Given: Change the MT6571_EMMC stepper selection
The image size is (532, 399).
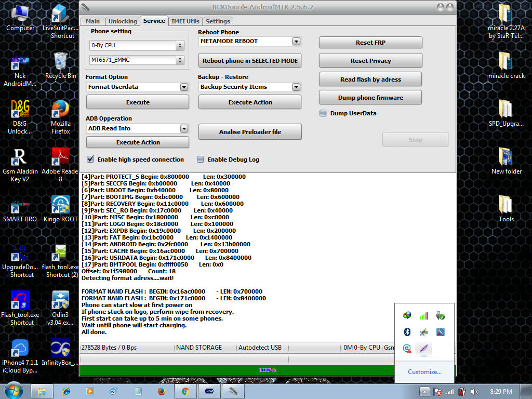Looking at the screenshot, I should pyautogui.click(x=180, y=60).
